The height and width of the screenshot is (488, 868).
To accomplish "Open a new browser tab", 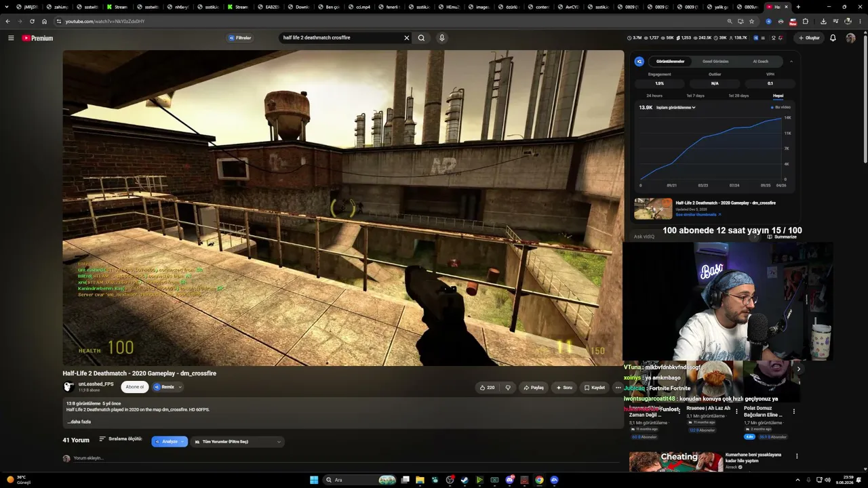I will tap(798, 7).
